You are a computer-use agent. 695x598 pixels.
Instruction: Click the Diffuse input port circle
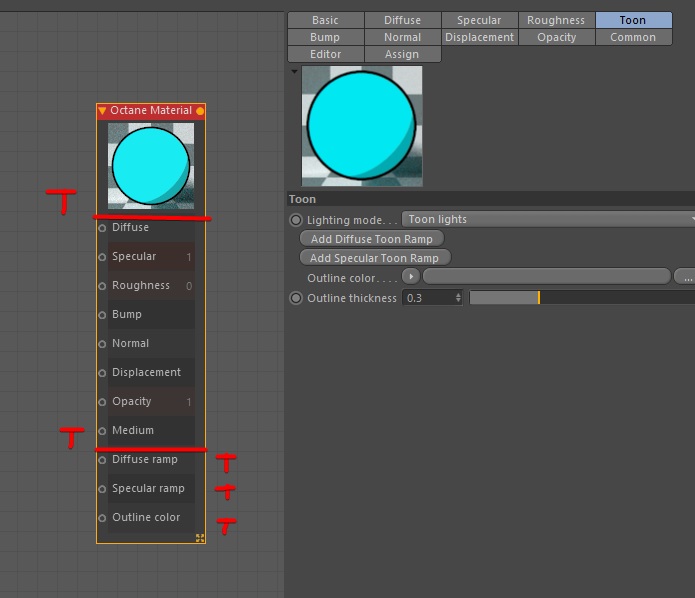[x=102, y=228]
